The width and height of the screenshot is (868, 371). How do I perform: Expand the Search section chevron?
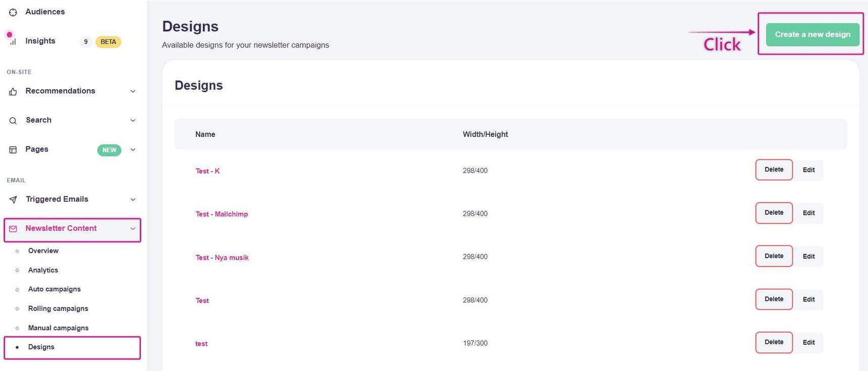[x=133, y=120]
